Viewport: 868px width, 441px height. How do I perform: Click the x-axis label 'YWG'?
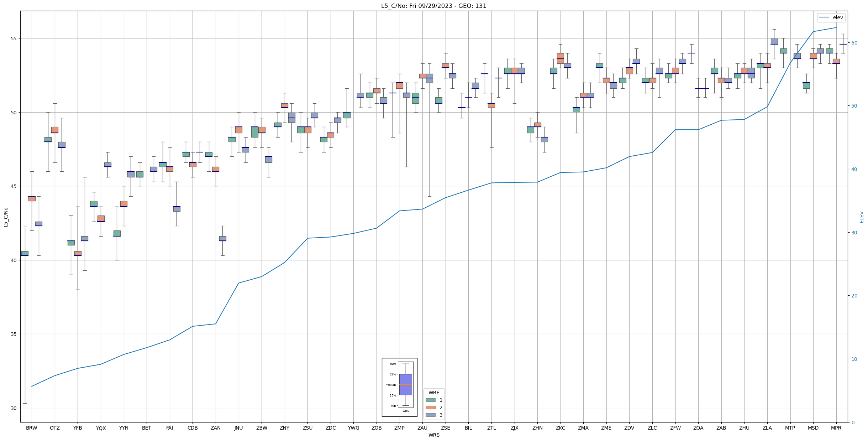[353, 428]
